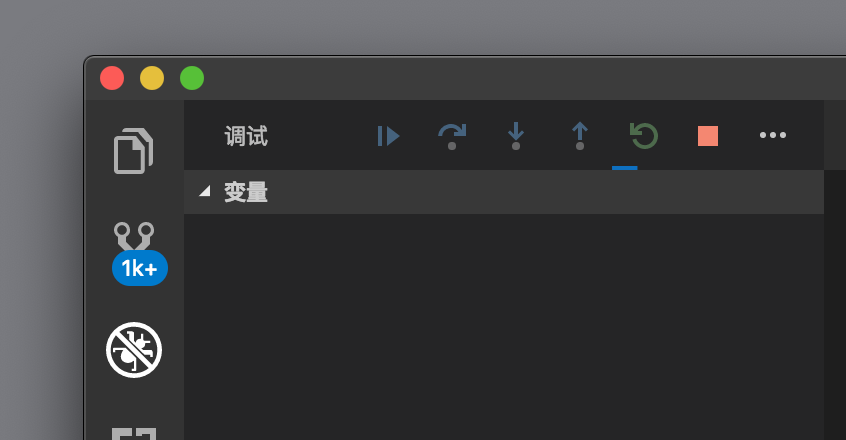Continue debugging with the play button
The height and width of the screenshot is (440, 846).
(388, 136)
